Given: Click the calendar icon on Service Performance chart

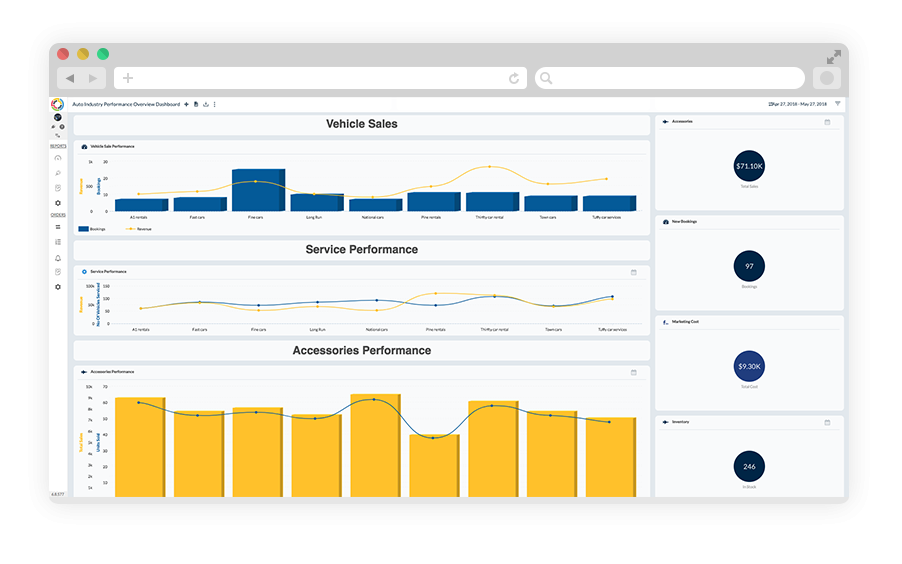Looking at the screenshot, I should tap(633, 272).
